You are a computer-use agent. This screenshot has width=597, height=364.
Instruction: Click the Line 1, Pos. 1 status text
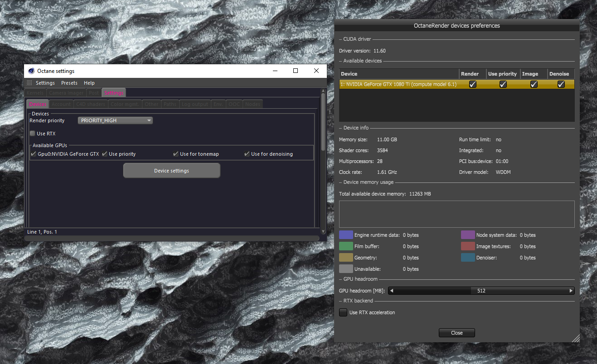pyautogui.click(x=42, y=232)
